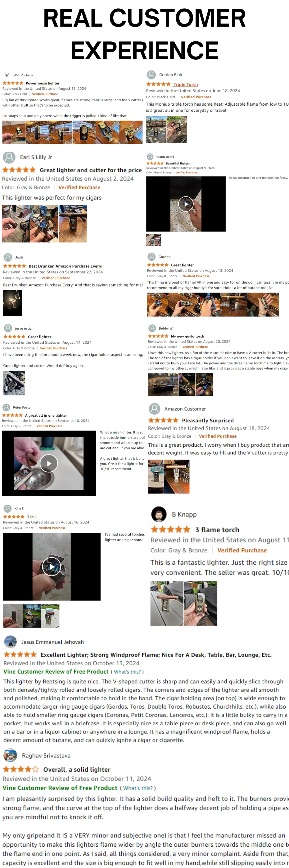Open jesse ortiz's review photo thumbnail
Image resolution: width=289 pixels, height=868 pixels.
14,383
